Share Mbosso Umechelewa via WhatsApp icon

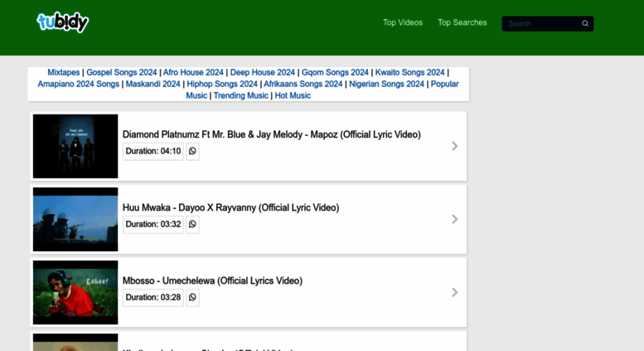click(192, 298)
